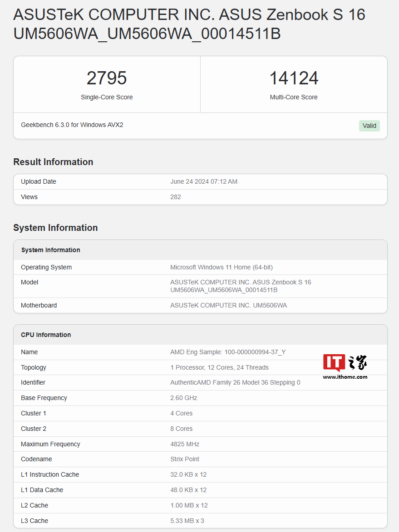Viewport: 399px width, 532px height.
Task: Click the green Valid badge
Action: 369,126
